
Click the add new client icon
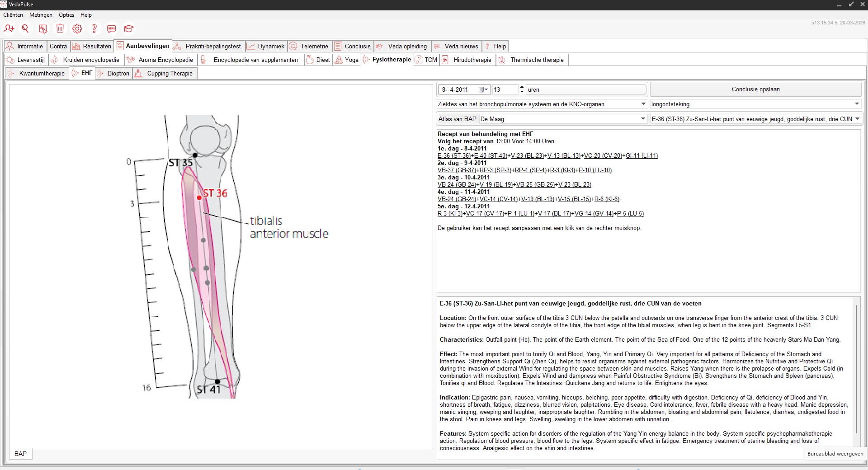pyautogui.click(x=9, y=29)
